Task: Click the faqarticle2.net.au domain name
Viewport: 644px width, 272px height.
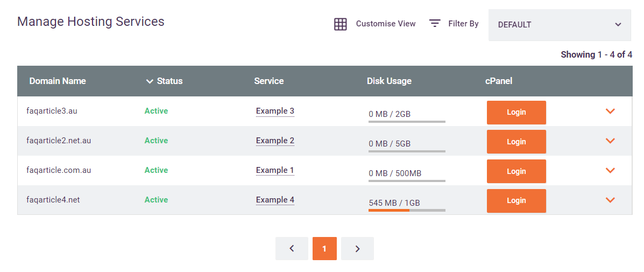Action: coord(59,141)
